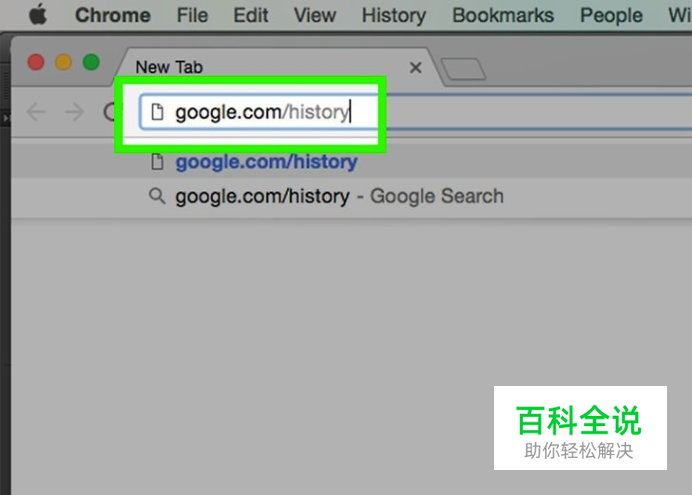Viewport: 692px width, 495px height.
Task: Open the View menu
Action: pyautogui.click(x=315, y=15)
